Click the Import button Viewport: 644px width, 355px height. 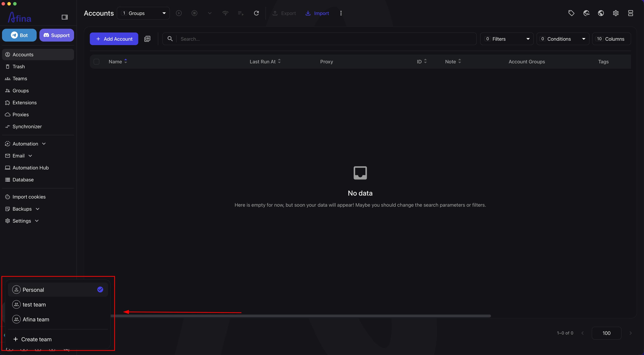click(317, 13)
